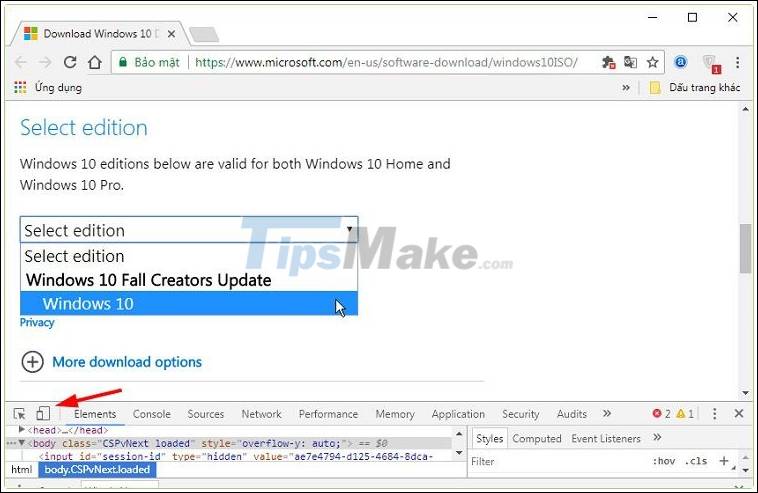Screen dimensions: 758x493
Task: Switch to the Memory tab
Action: 395,414
